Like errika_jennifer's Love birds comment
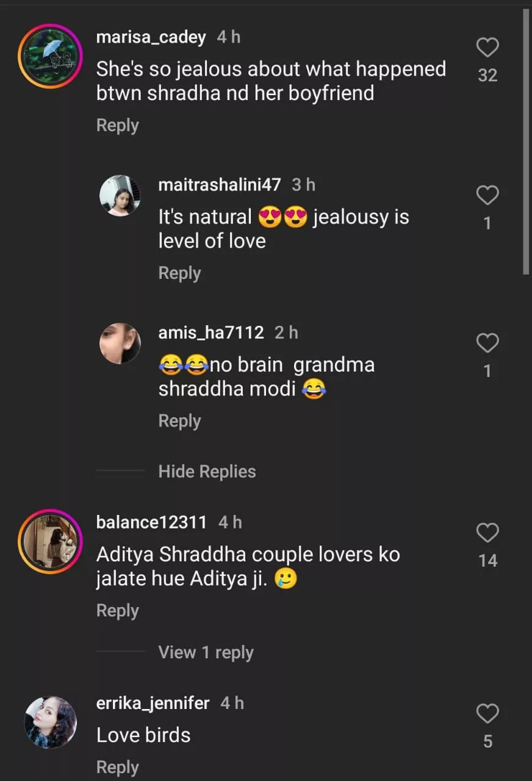 click(x=487, y=713)
